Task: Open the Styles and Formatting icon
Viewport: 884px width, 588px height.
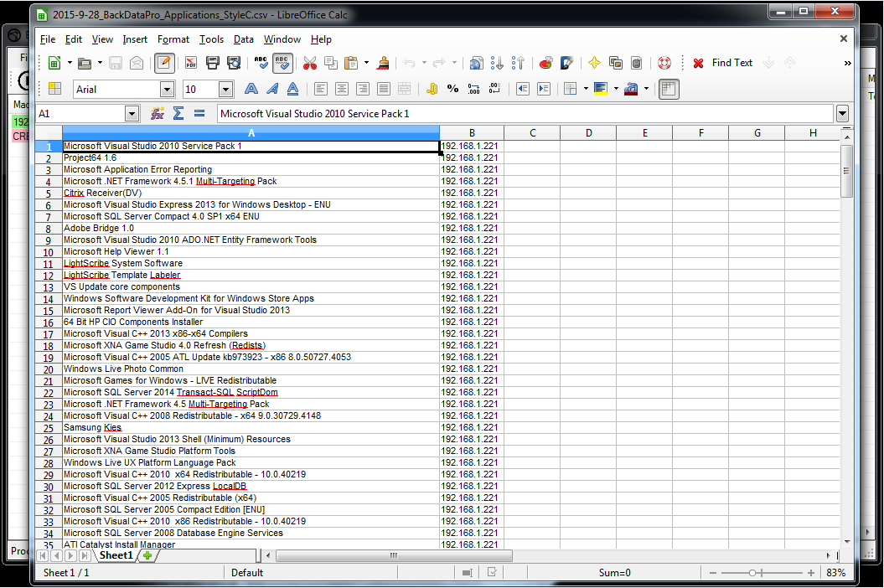Action: tap(54, 89)
